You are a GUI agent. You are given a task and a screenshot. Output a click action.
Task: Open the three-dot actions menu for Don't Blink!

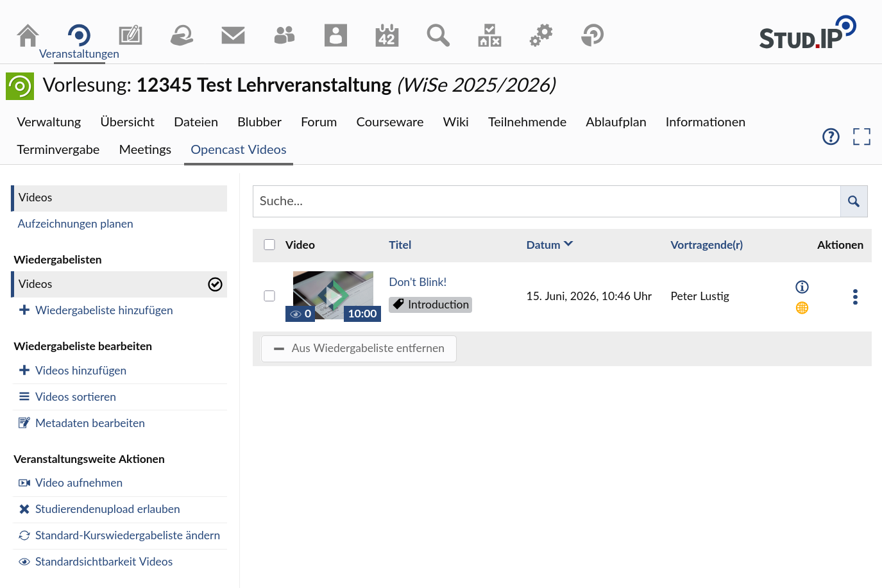[x=855, y=297]
